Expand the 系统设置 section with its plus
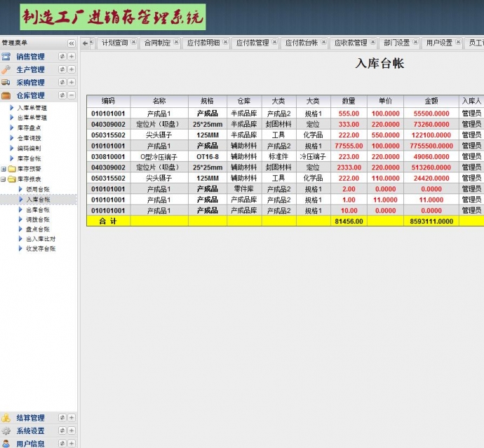Screen dimensions: 484x448 pos(72,430)
